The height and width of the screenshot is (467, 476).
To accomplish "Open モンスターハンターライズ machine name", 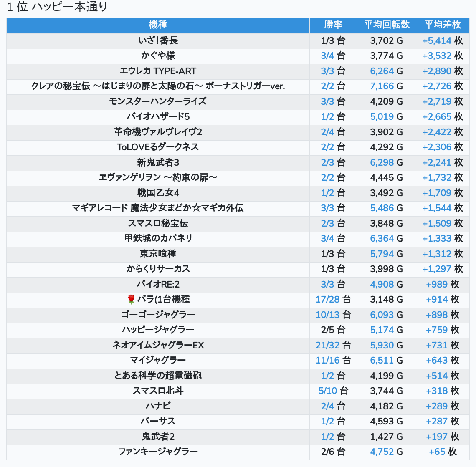I will [x=158, y=101].
